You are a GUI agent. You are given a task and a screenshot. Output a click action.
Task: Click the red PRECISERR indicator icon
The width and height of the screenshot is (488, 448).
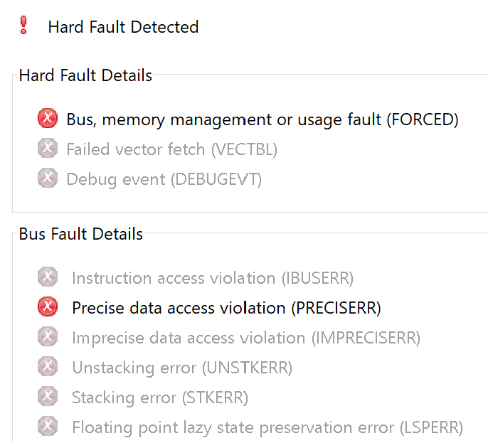(x=48, y=306)
